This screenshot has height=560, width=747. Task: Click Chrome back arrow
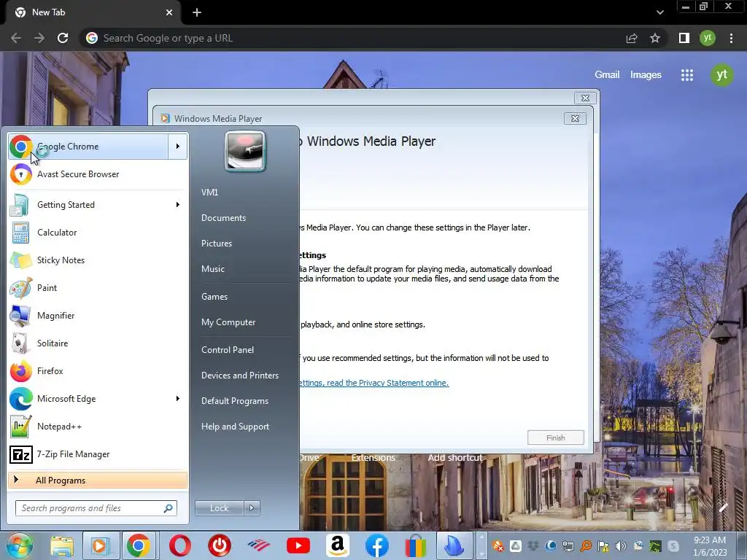pos(16,38)
